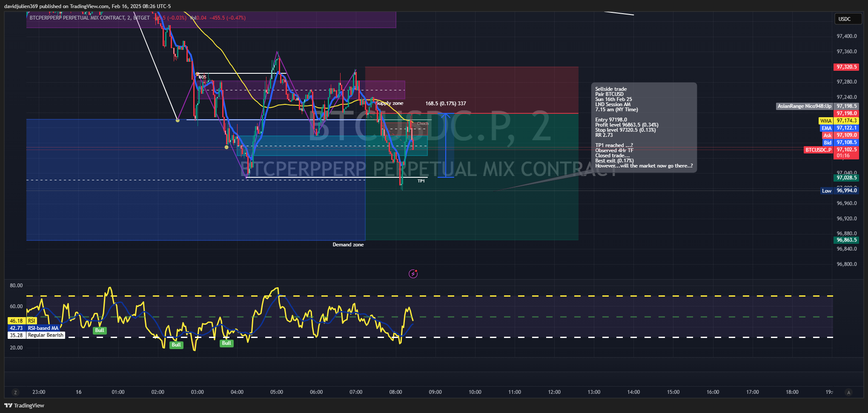Click the Bull label near 01:00 on RSI
This screenshot has width=868, height=413.
(100, 330)
